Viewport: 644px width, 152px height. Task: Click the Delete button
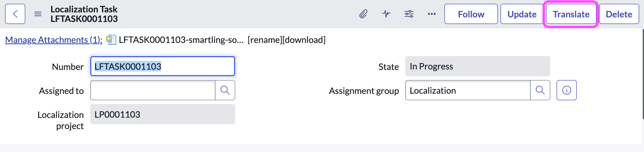619,14
